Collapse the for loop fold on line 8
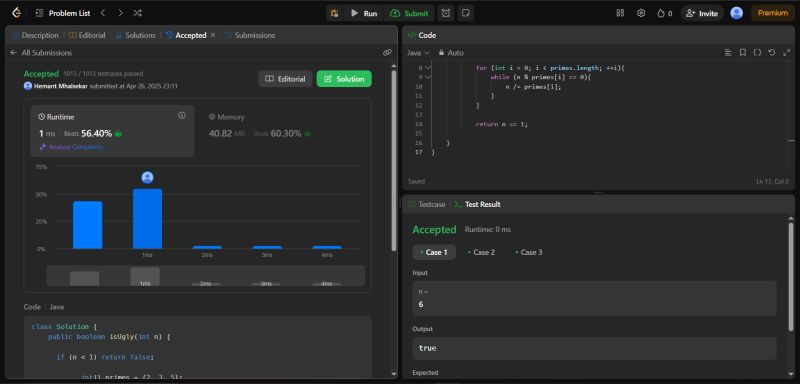The height and width of the screenshot is (384, 800). (x=428, y=67)
